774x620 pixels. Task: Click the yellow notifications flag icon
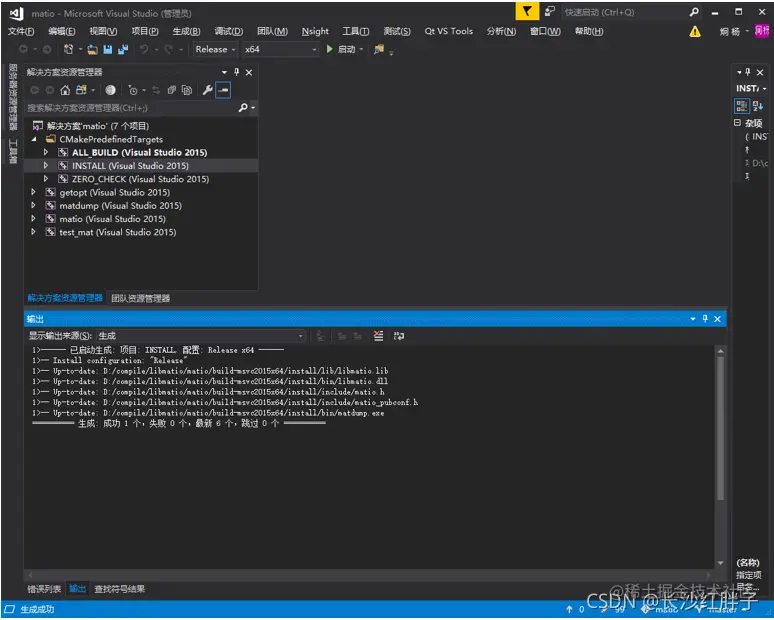(x=527, y=11)
